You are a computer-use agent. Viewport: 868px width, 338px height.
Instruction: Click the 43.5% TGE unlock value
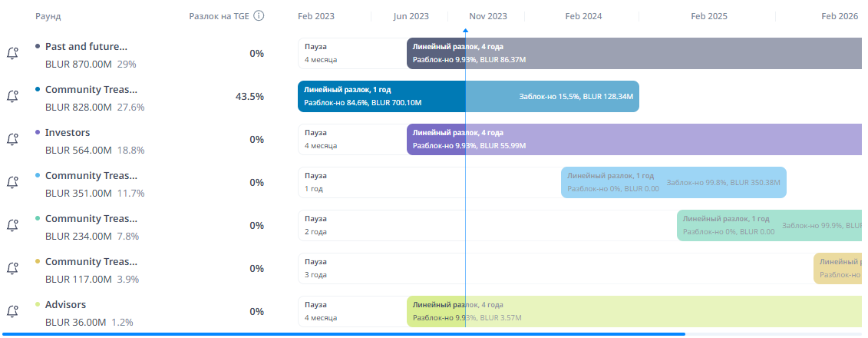tap(249, 97)
